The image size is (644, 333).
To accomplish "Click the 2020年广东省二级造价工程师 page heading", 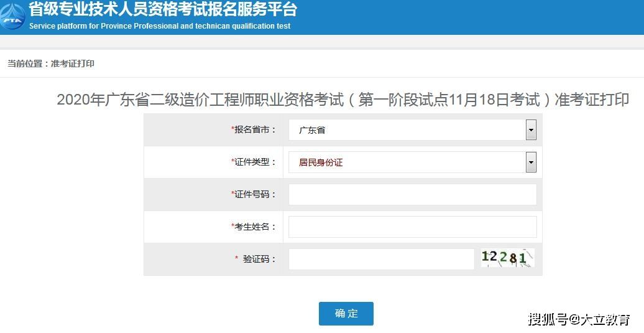I will tap(343, 100).
